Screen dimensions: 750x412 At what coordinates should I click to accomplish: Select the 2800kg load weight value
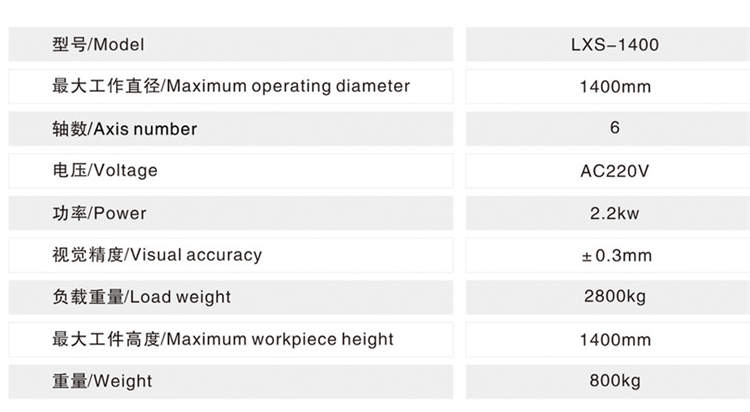[x=615, y=297]
